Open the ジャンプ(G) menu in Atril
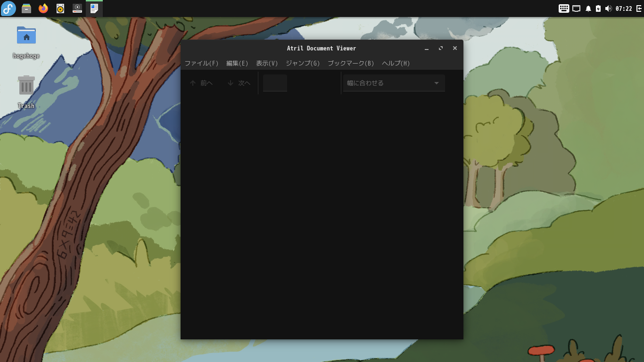The image size is (644, 362). [x=303, y=63]
